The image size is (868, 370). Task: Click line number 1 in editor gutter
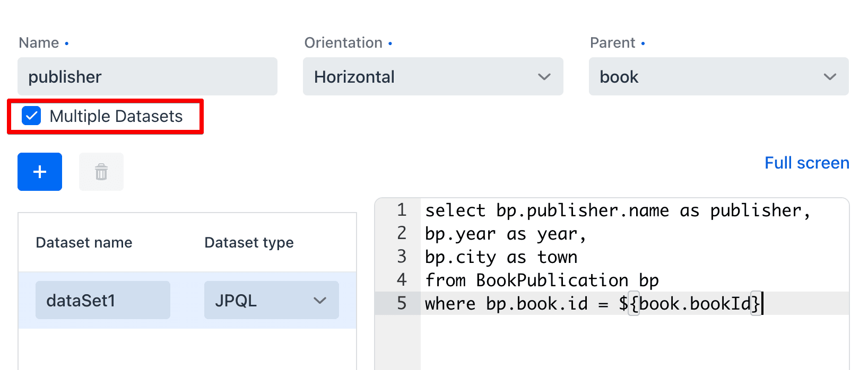coord(402,210)
